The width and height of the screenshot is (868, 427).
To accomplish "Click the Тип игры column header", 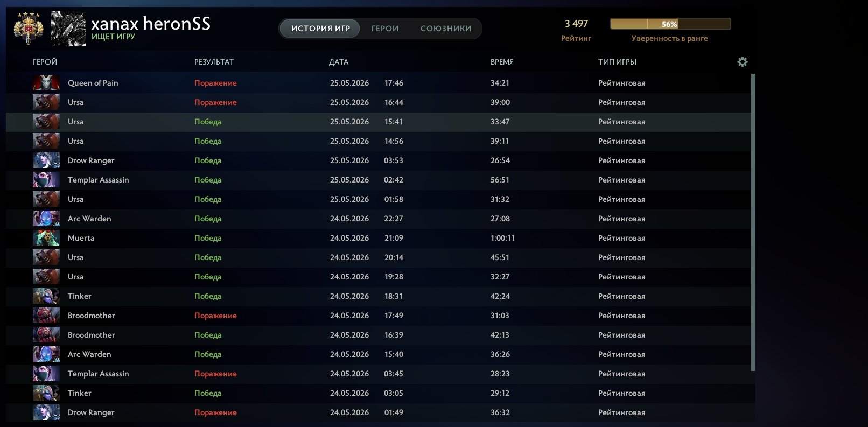I will pos(617,62).
